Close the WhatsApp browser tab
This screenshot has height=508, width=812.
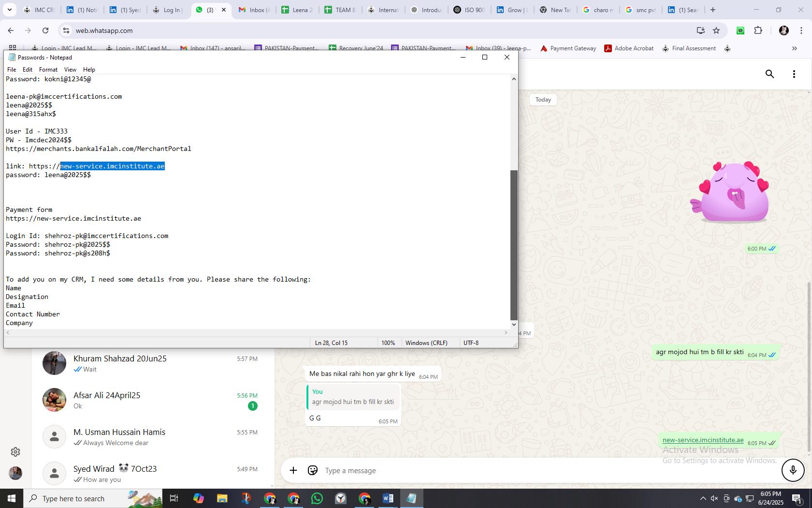pos(224,10)
